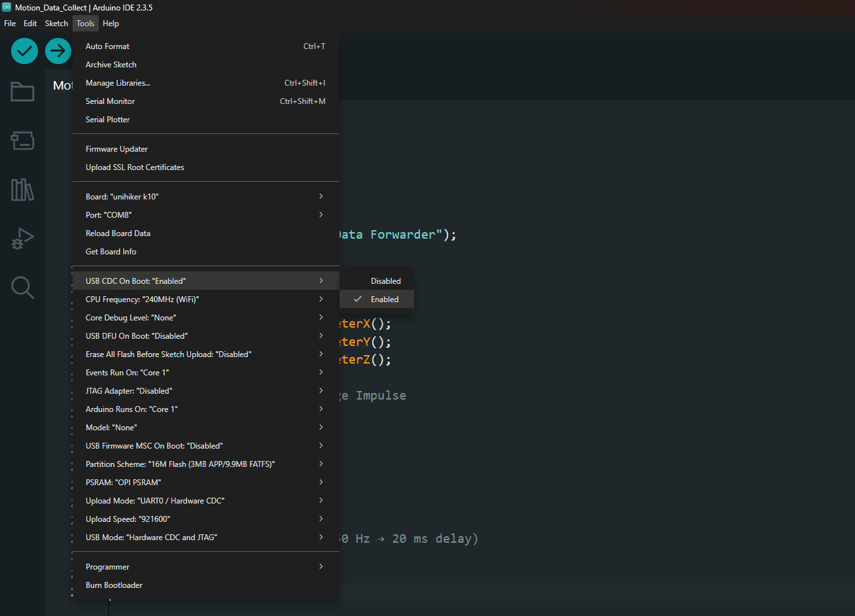Expand the Port "COM8" submenu

point(205,215)
